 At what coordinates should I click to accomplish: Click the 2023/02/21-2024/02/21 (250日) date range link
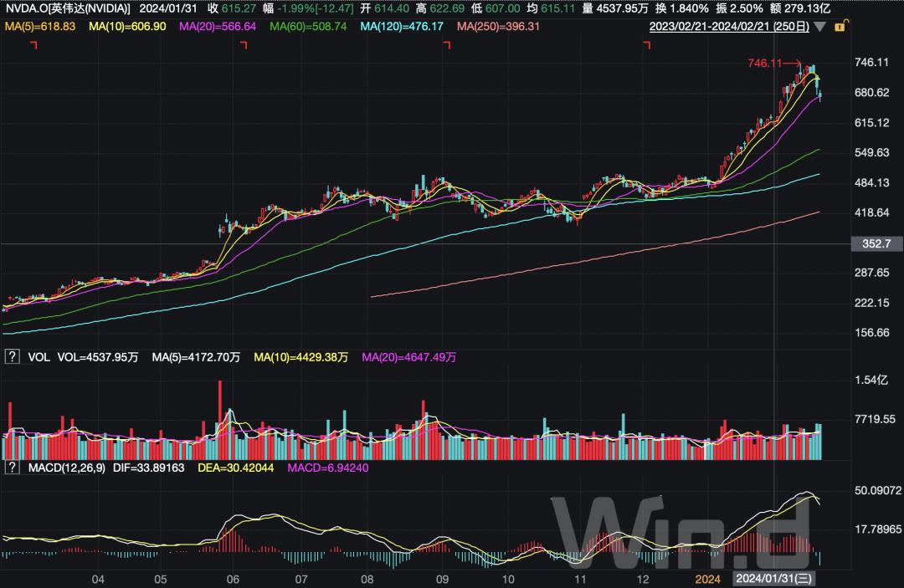click(729, 27)
